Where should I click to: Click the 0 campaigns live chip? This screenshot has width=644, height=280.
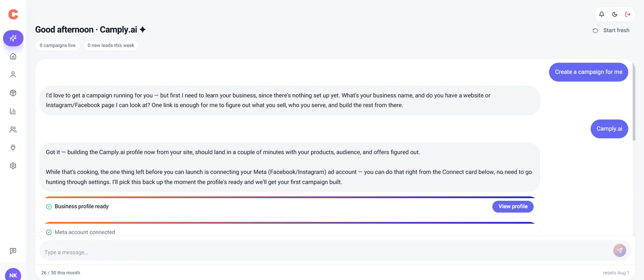58,46
